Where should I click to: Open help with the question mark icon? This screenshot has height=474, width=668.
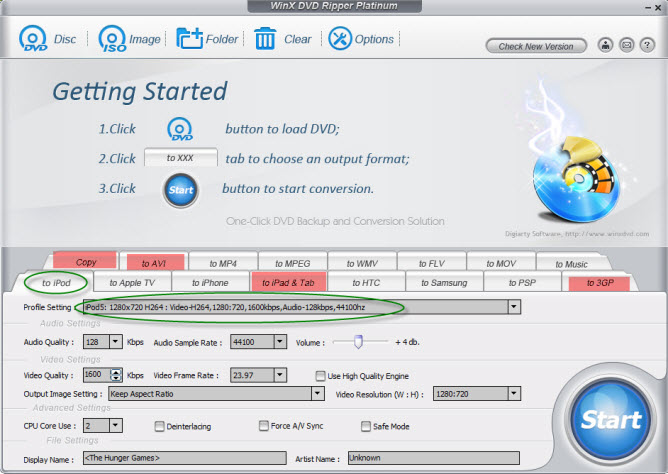(x=647, y=45)
